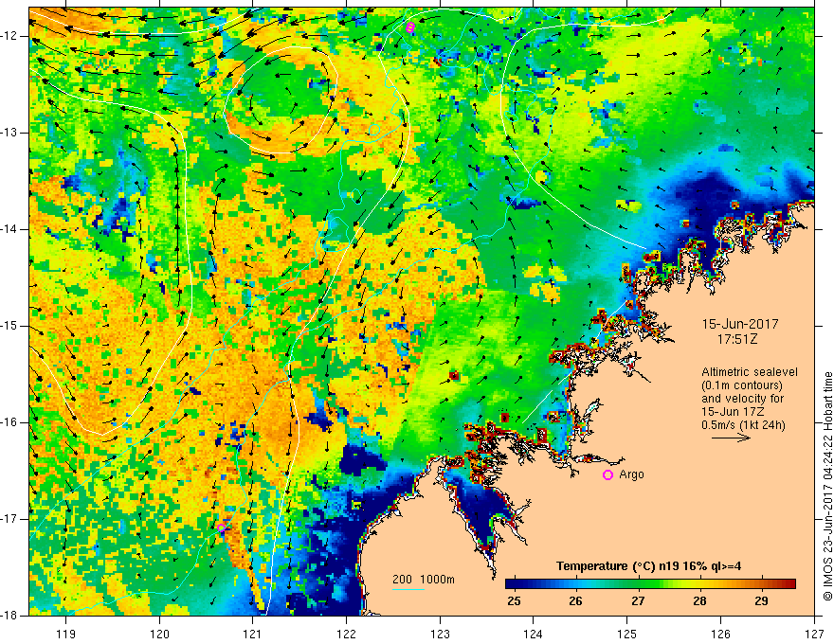The height and width of the screenshot is (644, 834).
Task: Click latitude axis label '-15'
Action: click(9, 326)
